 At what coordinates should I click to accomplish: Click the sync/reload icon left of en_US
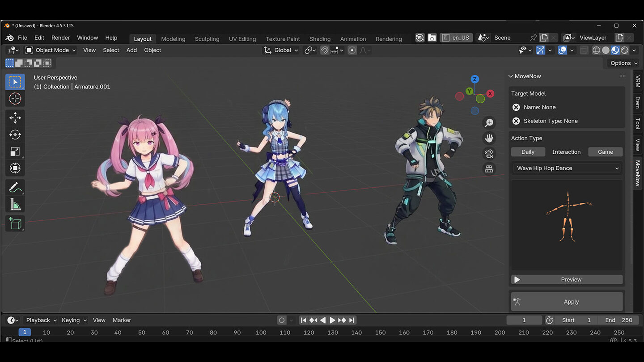[x=419, y=38]
